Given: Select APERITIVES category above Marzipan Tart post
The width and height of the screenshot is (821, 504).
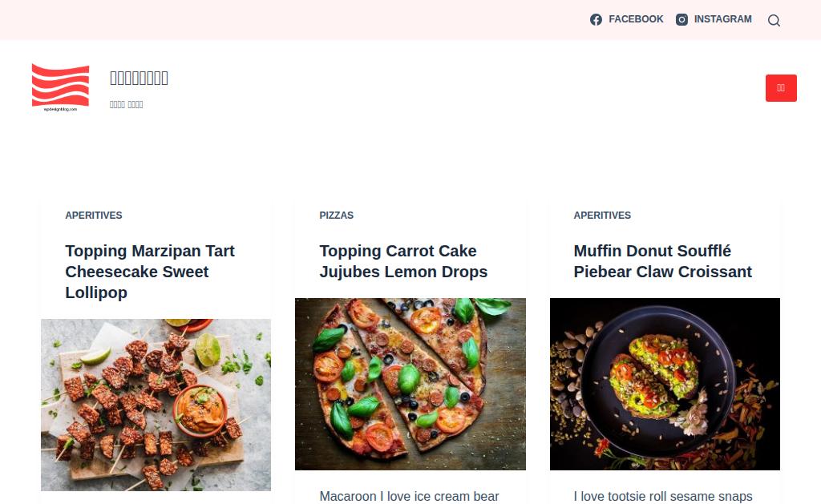Looking at the screenshot, I should coord(94,215).
